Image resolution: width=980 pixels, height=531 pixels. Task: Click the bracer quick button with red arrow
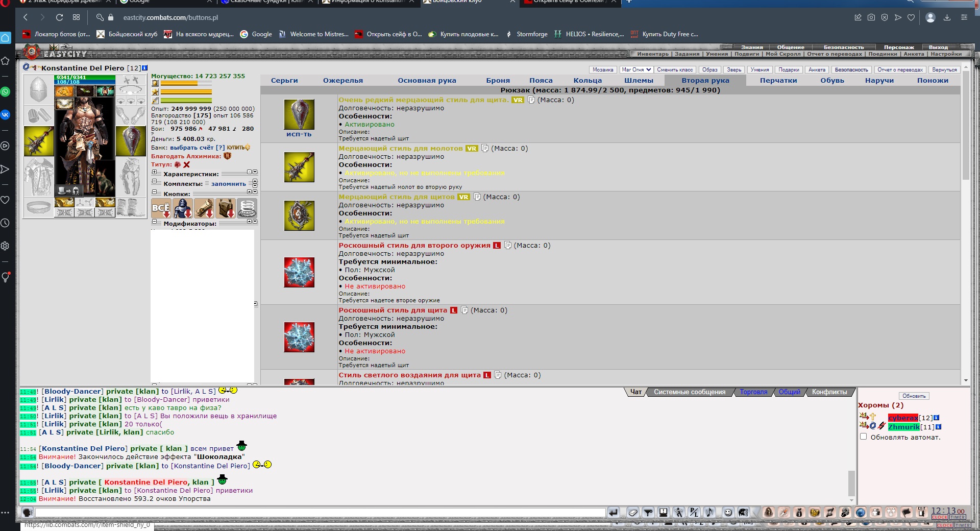(204, 208)
